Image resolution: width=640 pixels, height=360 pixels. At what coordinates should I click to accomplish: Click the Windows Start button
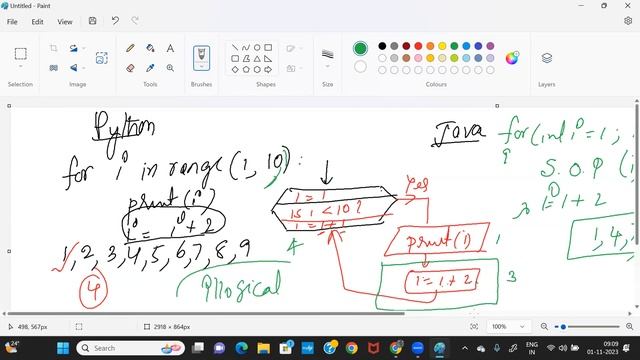63,348
